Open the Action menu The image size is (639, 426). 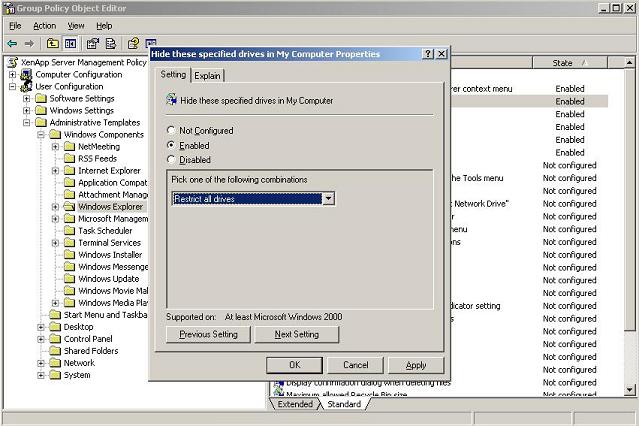(44, 25)
